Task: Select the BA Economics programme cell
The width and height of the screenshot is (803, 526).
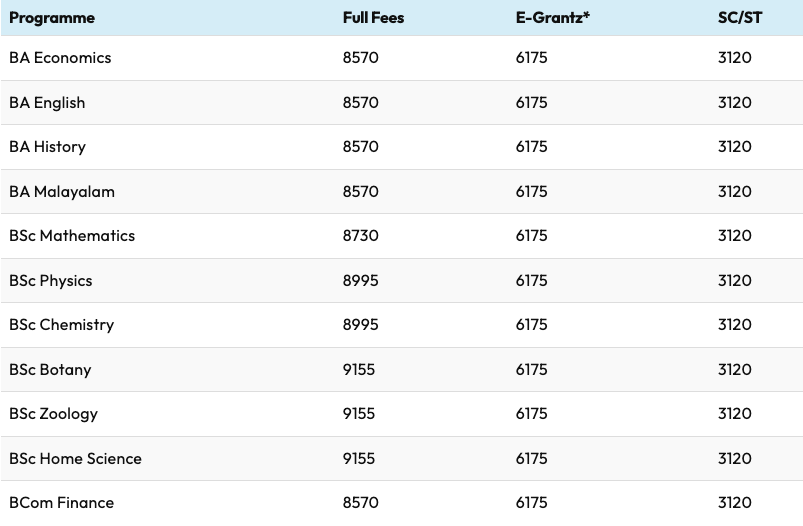Action: pos(60,58)
